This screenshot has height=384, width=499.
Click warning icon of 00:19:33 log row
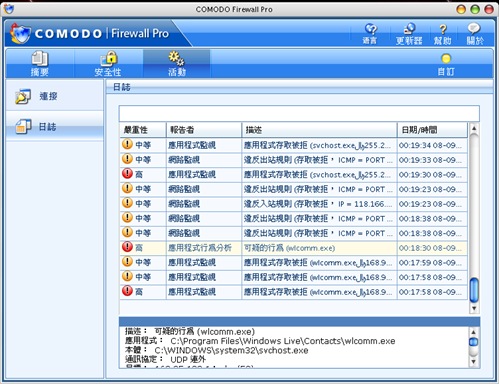point(127,159)
